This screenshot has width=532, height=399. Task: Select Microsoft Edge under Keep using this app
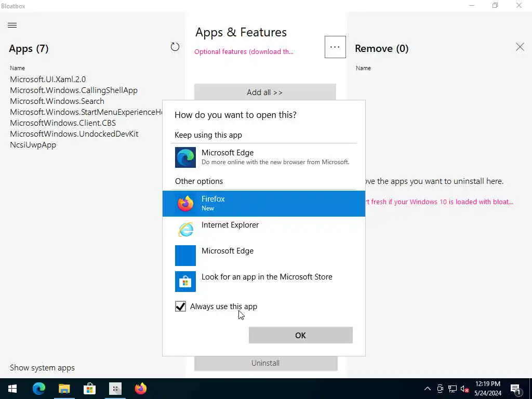click(264, 157)
